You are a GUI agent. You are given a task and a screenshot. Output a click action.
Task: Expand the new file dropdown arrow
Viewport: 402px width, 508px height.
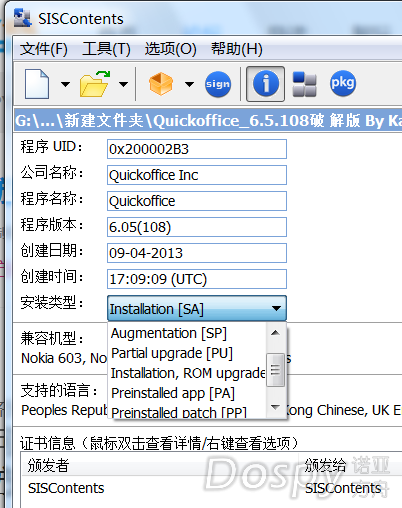click(65, 84)
